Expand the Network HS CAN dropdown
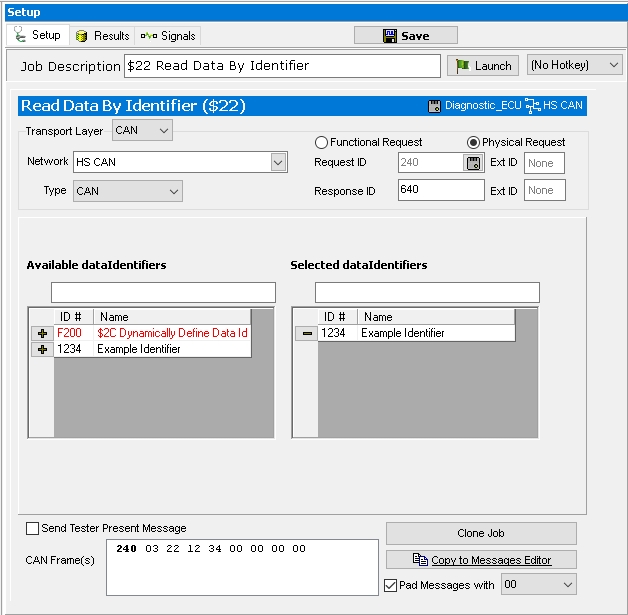 278,162
